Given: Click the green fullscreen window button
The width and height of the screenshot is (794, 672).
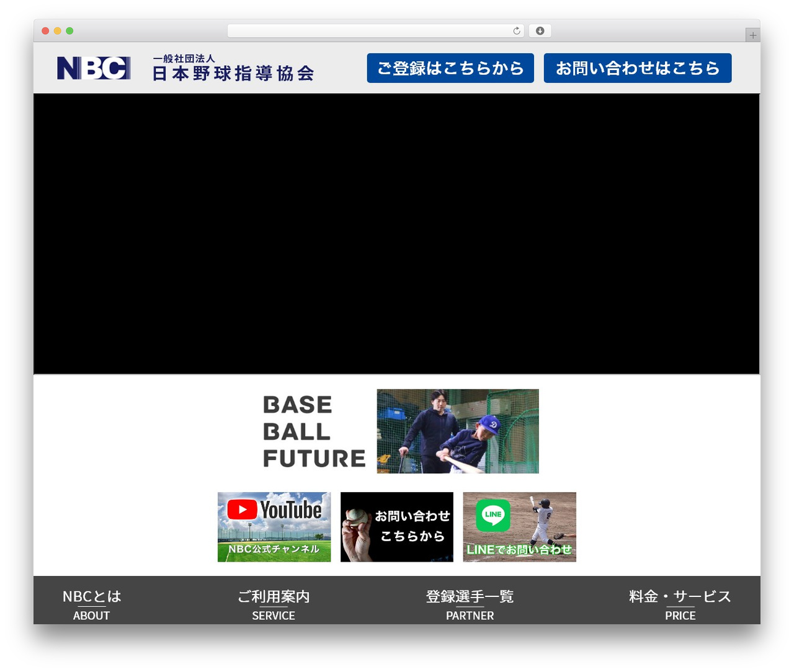Looking at the screenshot, I should click(69, 31).
